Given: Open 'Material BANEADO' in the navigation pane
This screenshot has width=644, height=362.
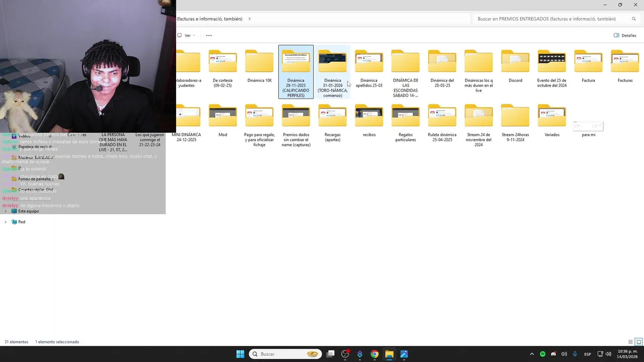Looking at the screenshot, I should coord(32,157).
